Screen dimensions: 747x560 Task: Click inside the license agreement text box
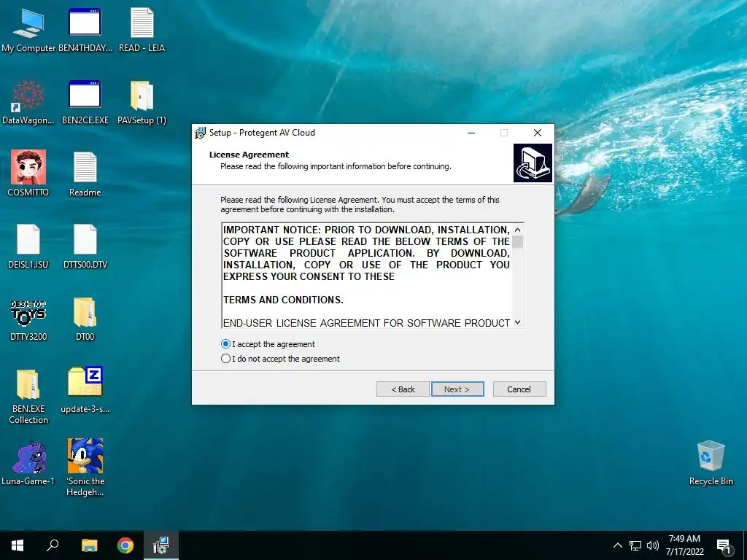tap(367, 276)
